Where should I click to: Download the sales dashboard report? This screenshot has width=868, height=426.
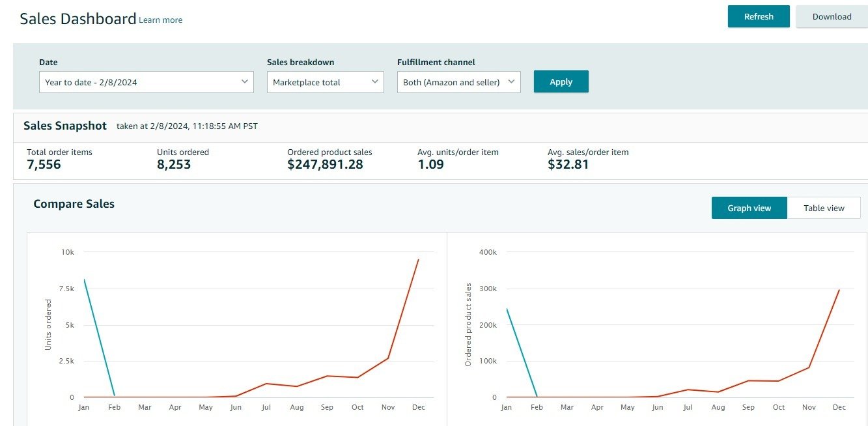(832, 16)
